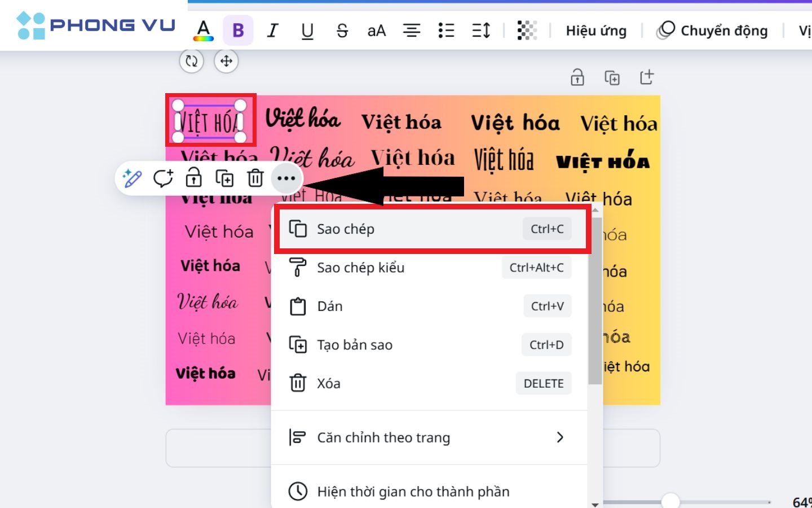This screenshot has height=508, width=812.
Task: Click the align-to-page icon
Action: coord(297,437)
